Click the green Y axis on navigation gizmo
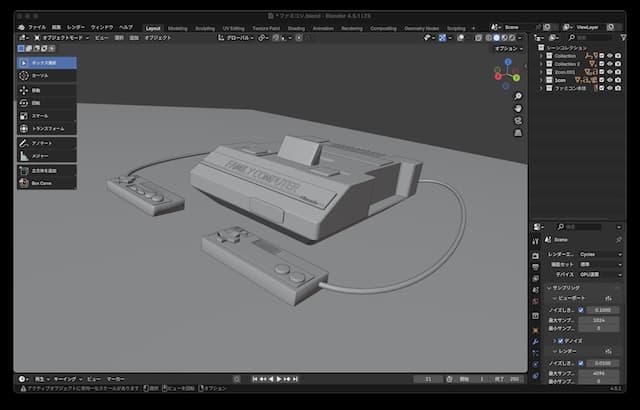Image resolution: width=640 pixels, height=410 pixels. tap(516, 78)
